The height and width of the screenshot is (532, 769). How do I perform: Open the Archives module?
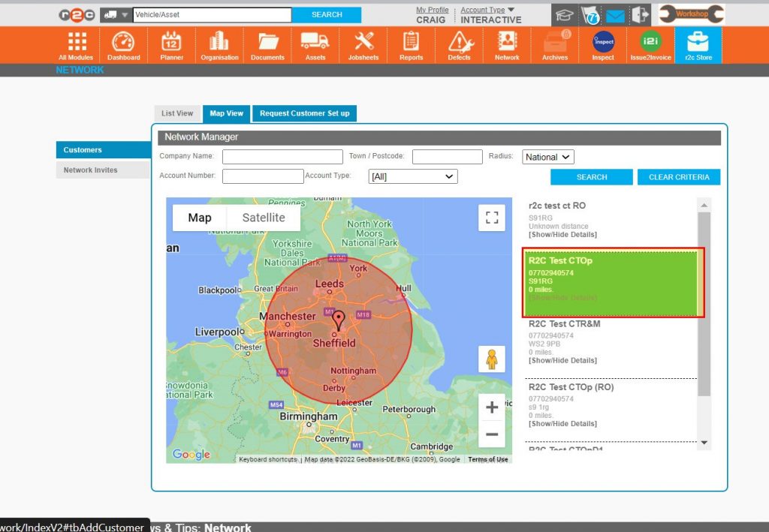tap(555, 44)
